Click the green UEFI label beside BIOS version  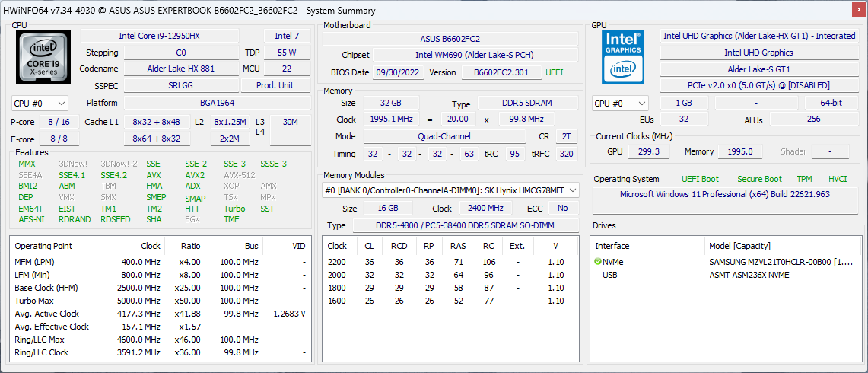[555, 72]
